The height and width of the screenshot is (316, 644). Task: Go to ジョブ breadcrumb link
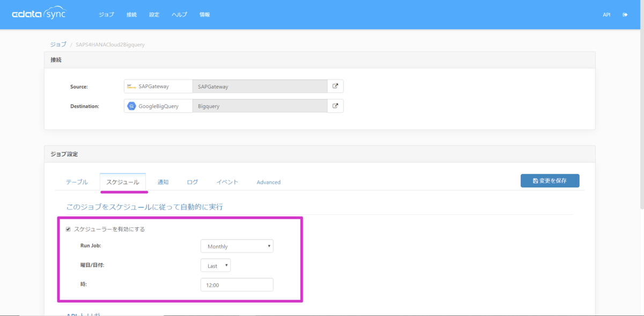tap(58, 45)
